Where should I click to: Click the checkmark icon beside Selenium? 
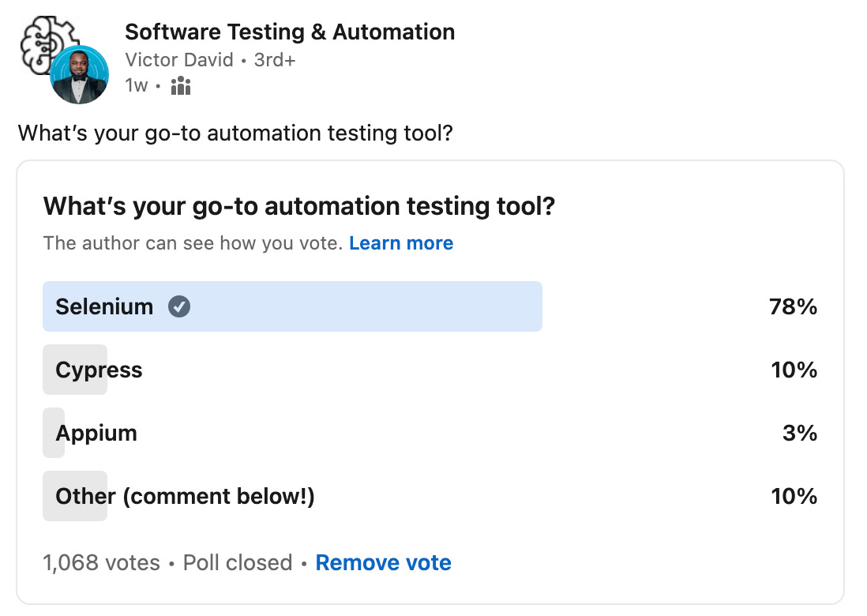(179, 306)
